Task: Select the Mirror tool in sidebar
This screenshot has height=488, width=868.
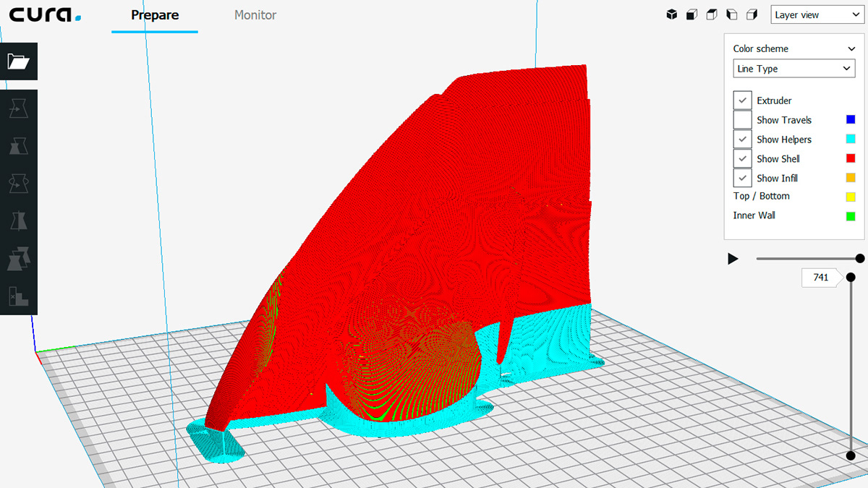Action: pos(18,221)
